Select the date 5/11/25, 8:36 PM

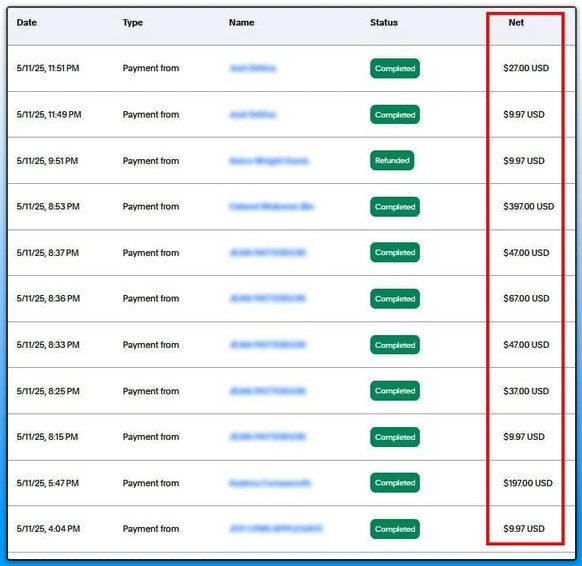[48, 298]
